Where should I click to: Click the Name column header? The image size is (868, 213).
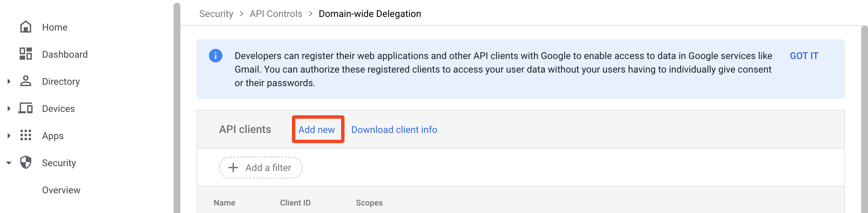pyautogui.click(x=224, y=202)
